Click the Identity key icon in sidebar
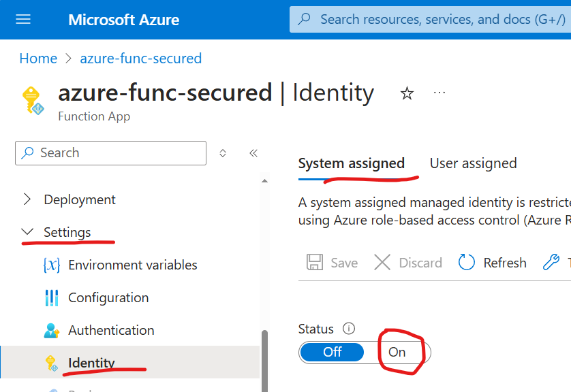Screen dimensions: 571x392 click(51, 363)
